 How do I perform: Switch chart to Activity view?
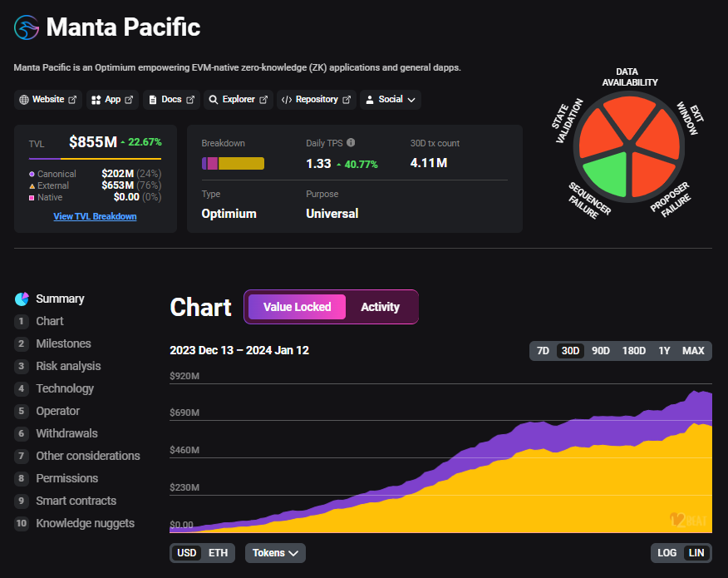[381, 307]
